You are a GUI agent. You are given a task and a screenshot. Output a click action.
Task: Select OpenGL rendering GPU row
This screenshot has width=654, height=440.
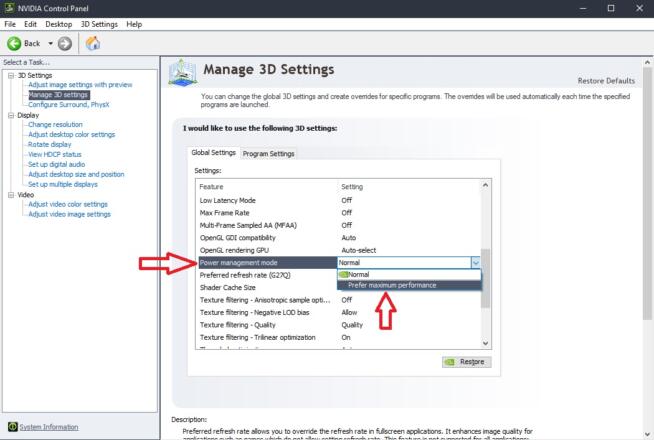point(338,251)
